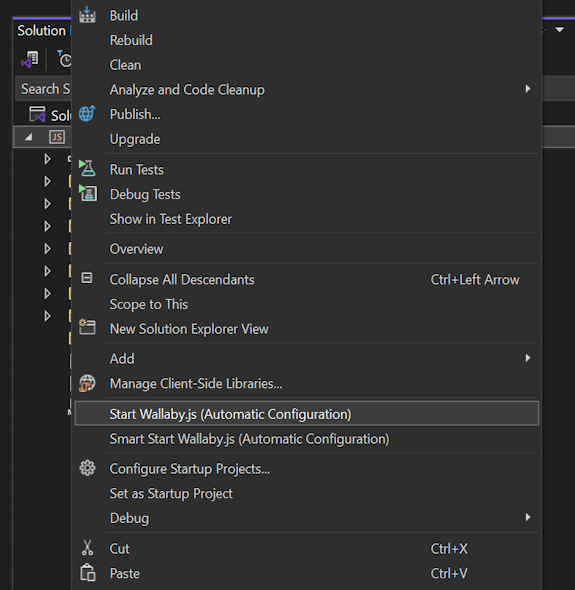
Task: Click the Collapse All Descendants icon
Action: click(x=87, y=278)
